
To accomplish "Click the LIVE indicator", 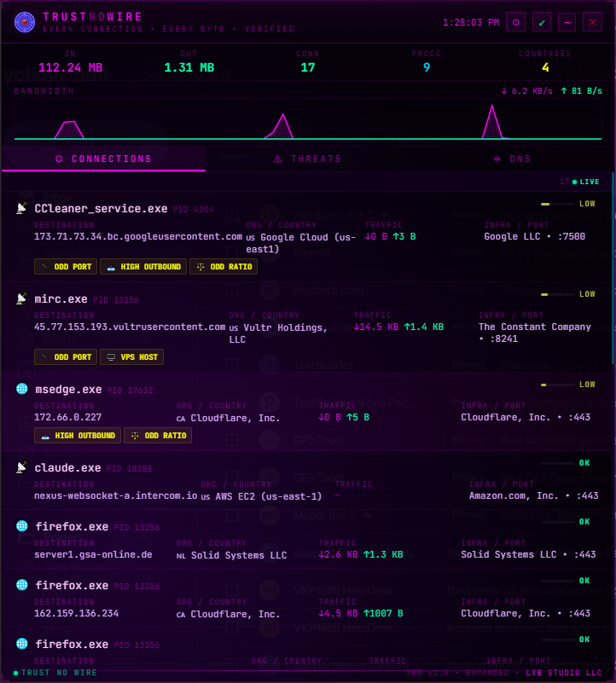I will (586, 182).
